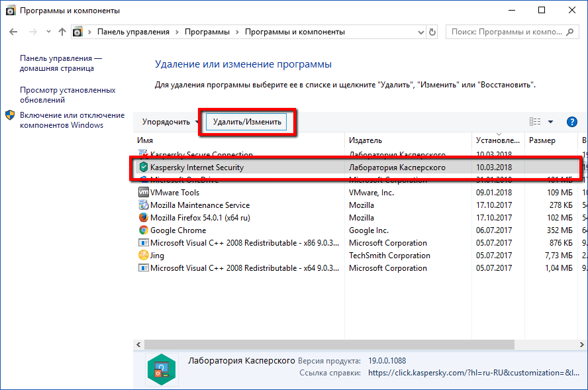Viewport: 588px width, 390px height.
Task: Expand the address bar history chevron
Action: point(419,30)
